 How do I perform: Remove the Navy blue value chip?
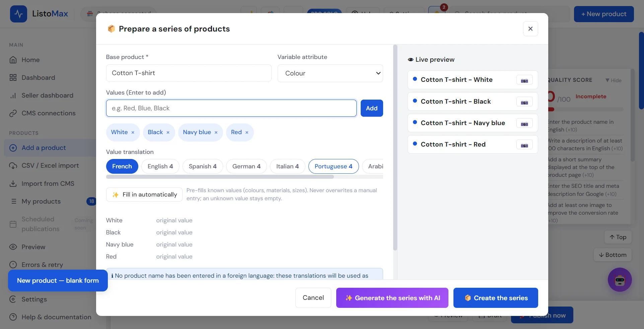click(x=216, y=132)
